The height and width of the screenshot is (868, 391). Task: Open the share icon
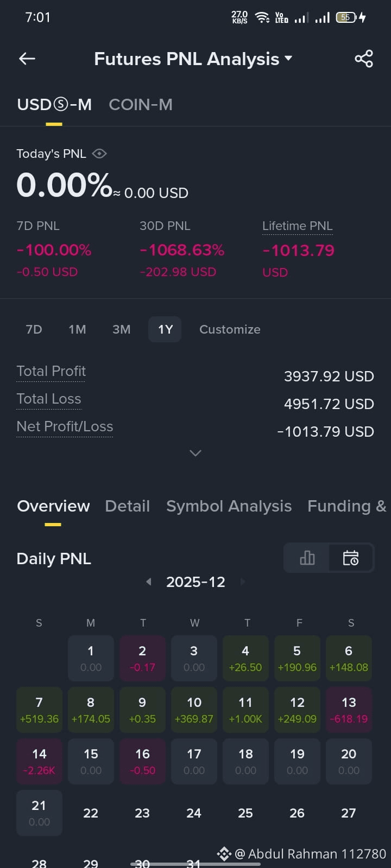click(x=363, y=59)
